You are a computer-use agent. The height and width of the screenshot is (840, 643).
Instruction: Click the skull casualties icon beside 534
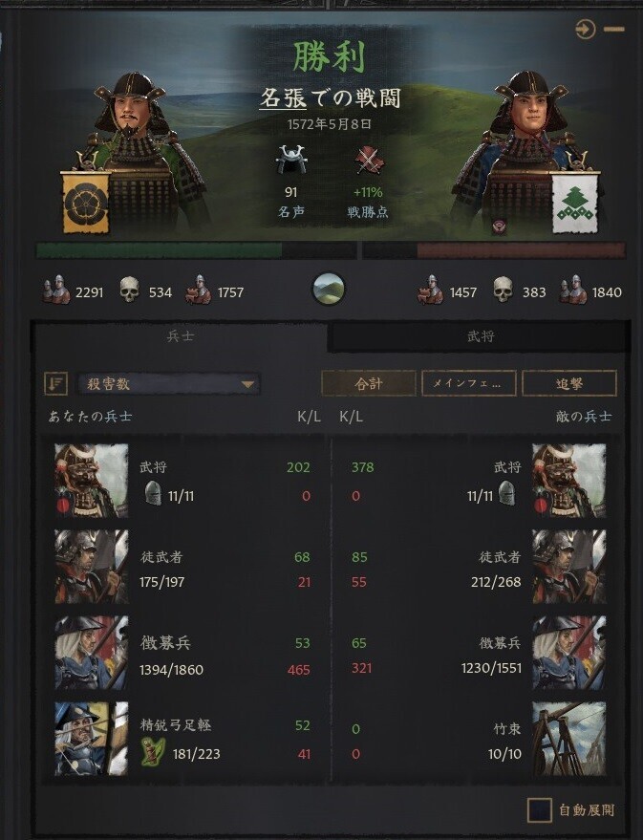pyautogui.click(x=129, y=290)
